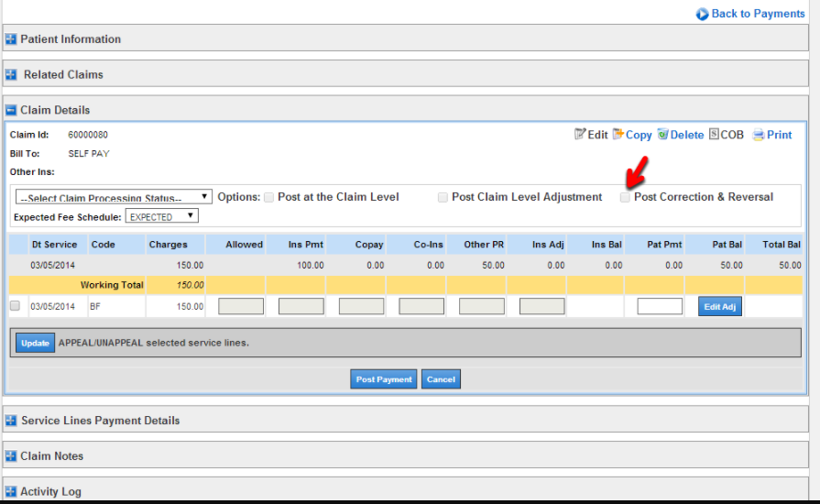Check Post Claim Level Adjustment option
Image resolution: width=820 pixels, height=504 pixels.
point(443,197)
